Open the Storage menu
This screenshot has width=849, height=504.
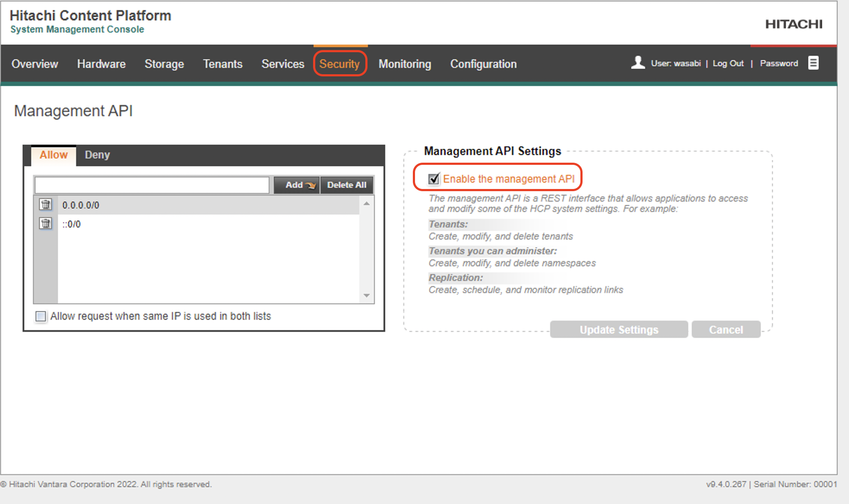(x=164, y=64)
